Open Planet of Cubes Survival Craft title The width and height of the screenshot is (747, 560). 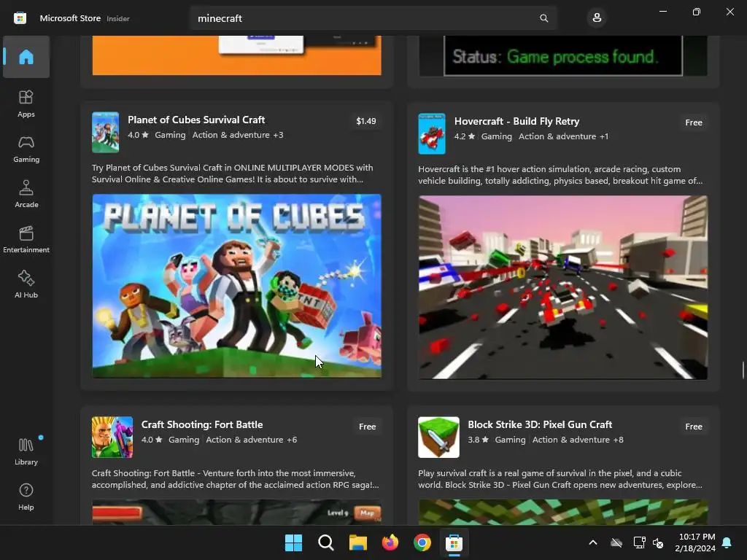click(196, 120)
